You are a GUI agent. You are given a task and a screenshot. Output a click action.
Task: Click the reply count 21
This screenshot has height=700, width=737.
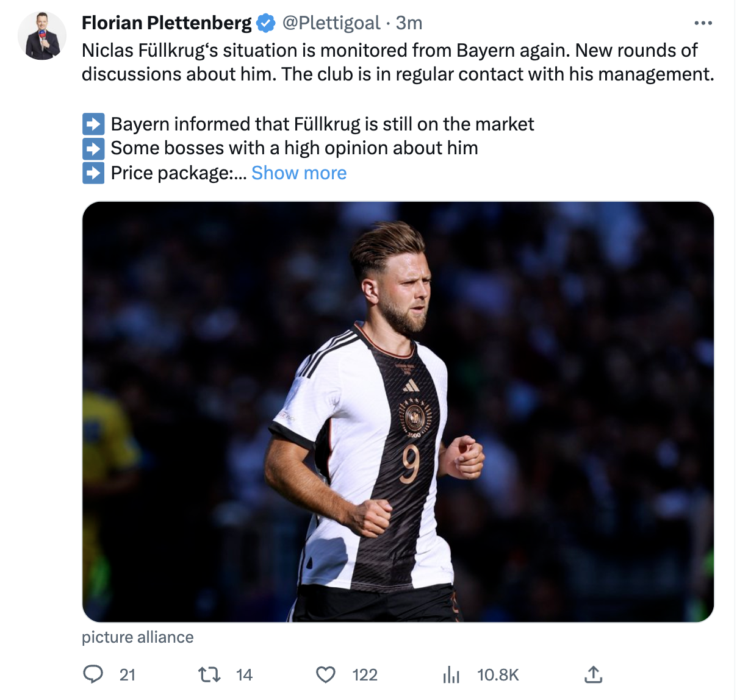click(128, 674)
